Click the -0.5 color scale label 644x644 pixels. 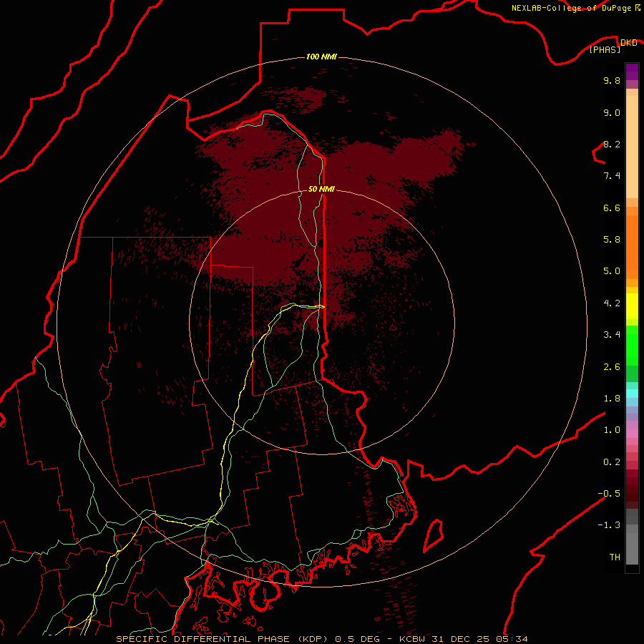pos(609,494)
